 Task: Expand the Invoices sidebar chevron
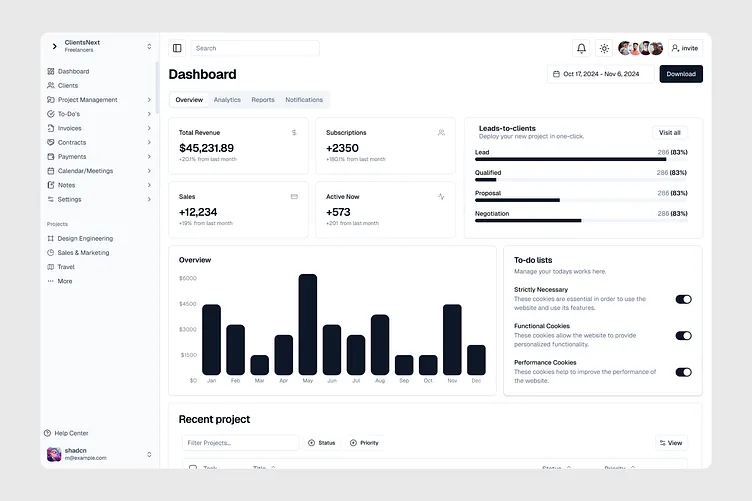(x=149, y=128)
